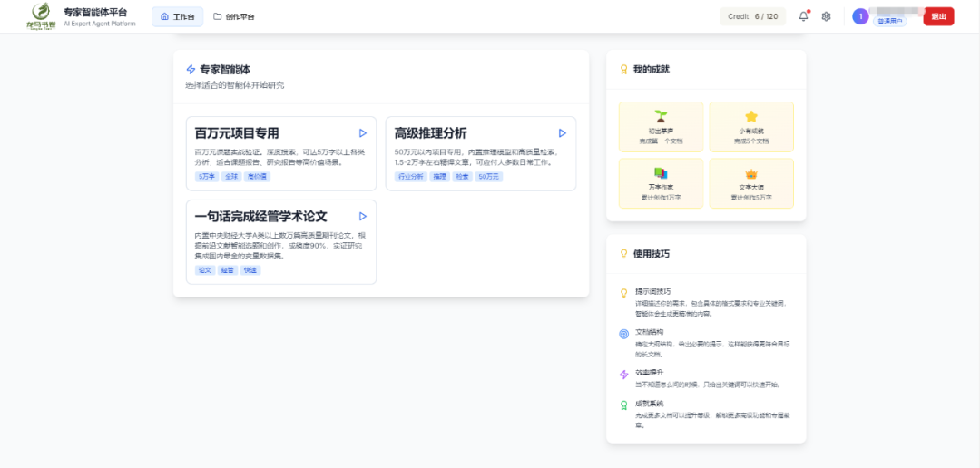Select the 初出茅庐 achievement title
Image resolution: width=980 pixels, height=468 pixels.
pos(661,132)
